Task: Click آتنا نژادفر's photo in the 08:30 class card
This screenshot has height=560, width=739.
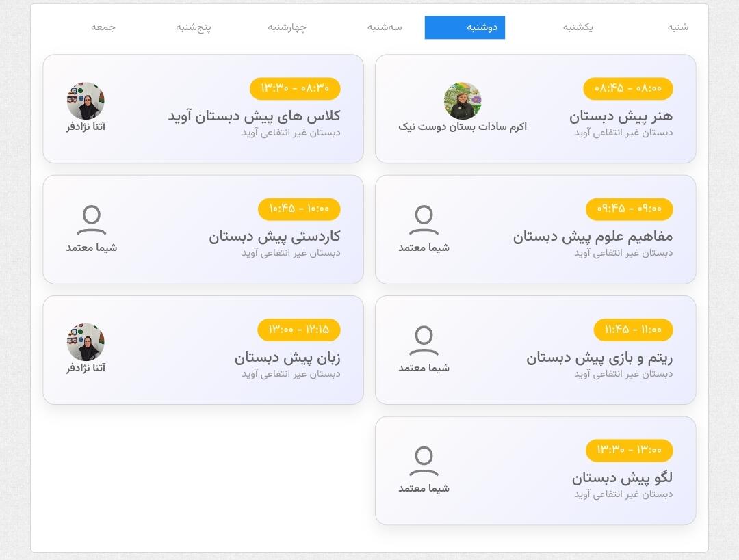Action: (x=86, y=101)
